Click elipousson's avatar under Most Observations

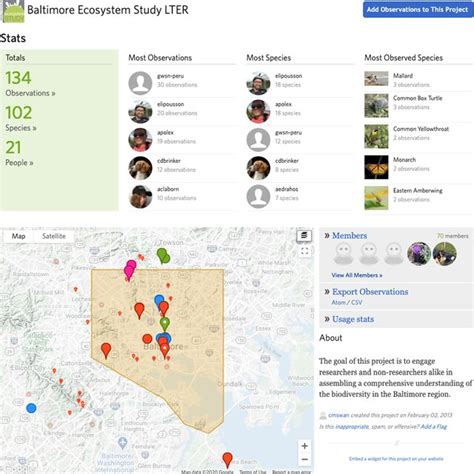pos(140,112)
